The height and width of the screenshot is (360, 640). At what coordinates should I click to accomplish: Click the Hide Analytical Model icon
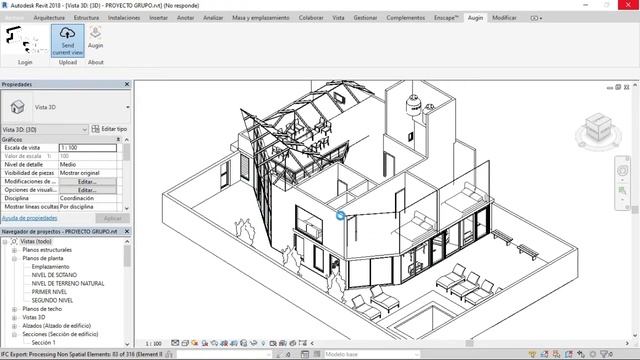(283, 343)
